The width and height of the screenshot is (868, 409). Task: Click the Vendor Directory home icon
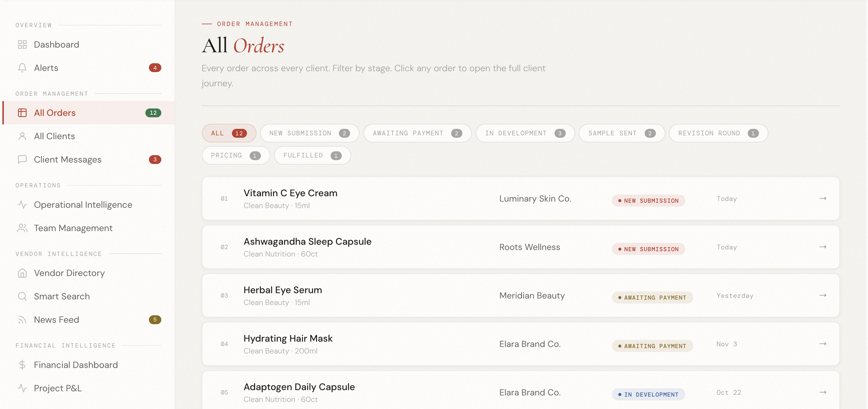click(22, 273)
